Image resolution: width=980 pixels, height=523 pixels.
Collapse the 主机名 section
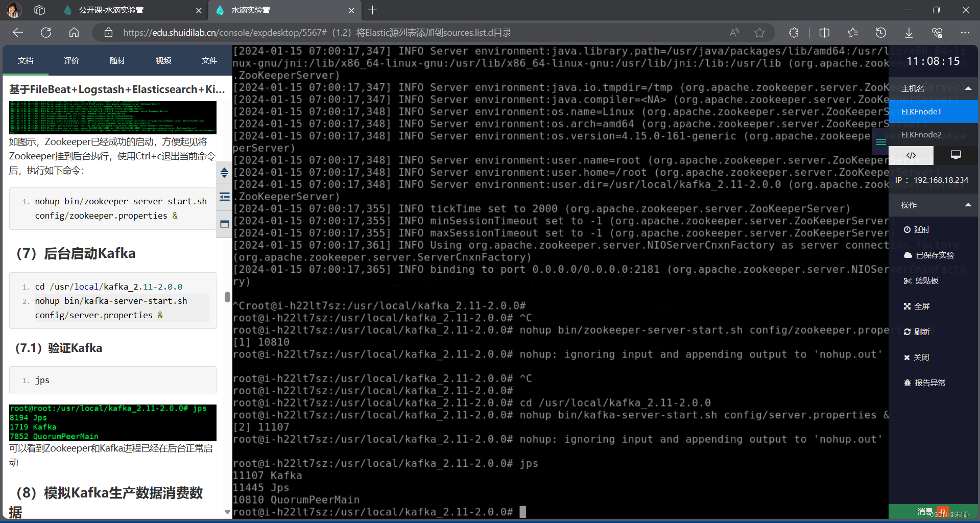[968, 89]
